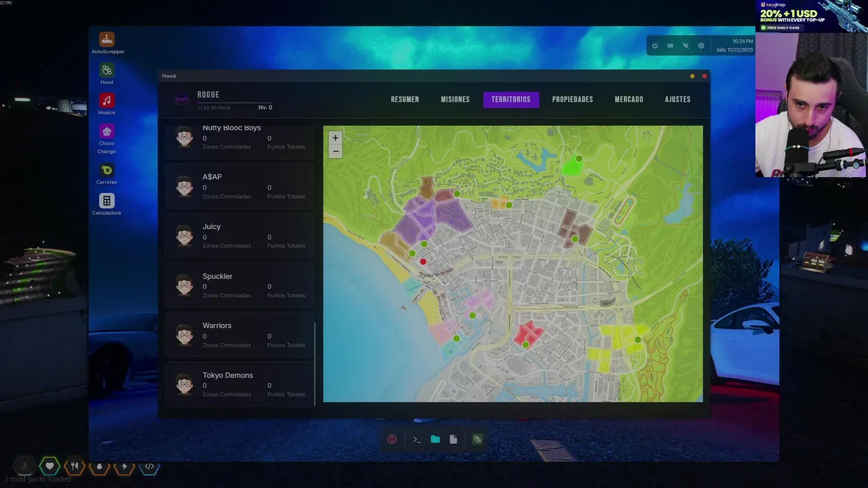Click the Nutty Blocc Boys avatar

[184, 137]
